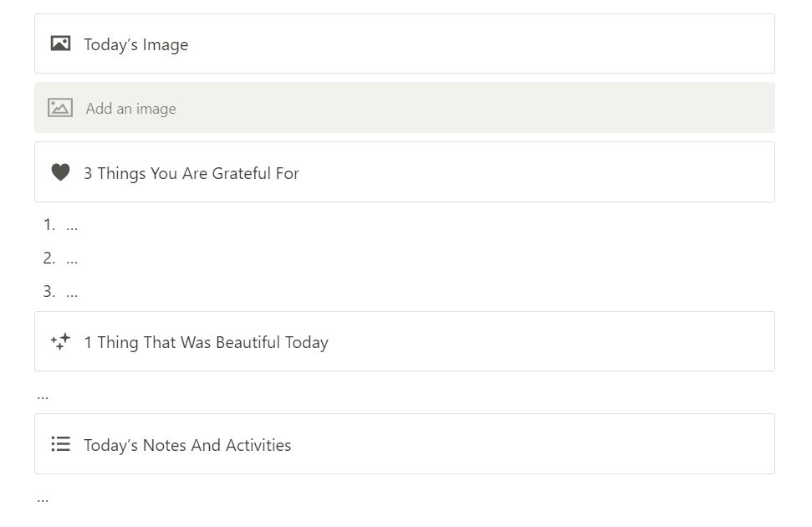Screen dimensions: 812x527
Task: Select the Add an image text
Action: tap(130, 109)
